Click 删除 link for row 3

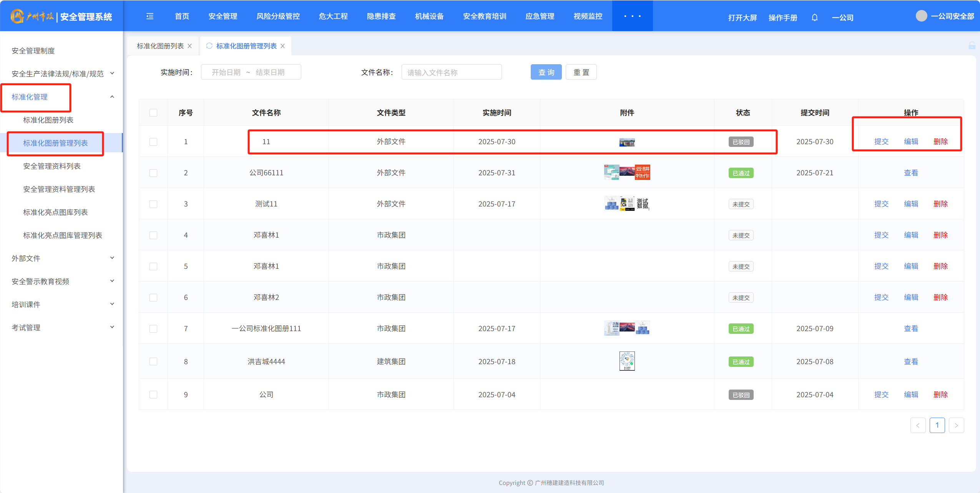click(940, 204)
